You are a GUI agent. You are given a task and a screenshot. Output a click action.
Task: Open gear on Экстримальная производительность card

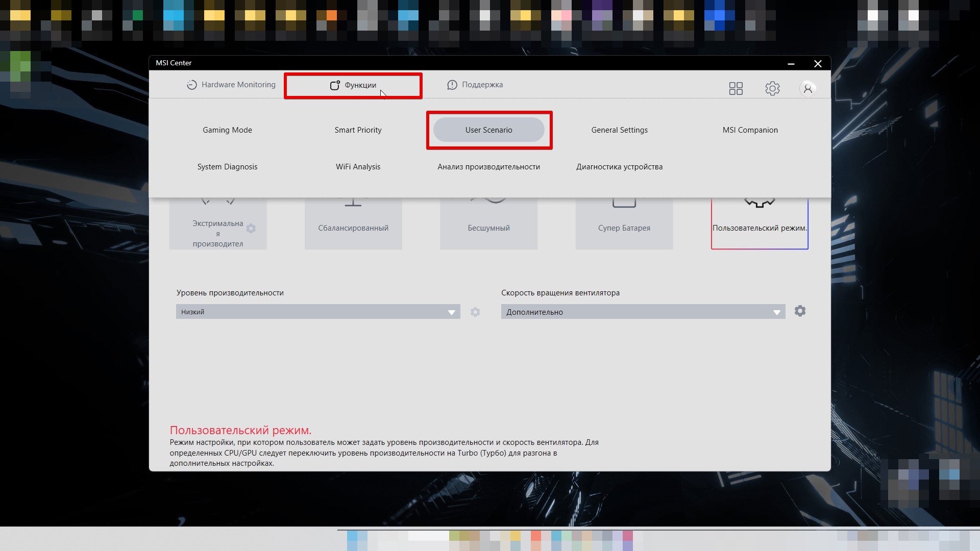(x=251, y=229)
